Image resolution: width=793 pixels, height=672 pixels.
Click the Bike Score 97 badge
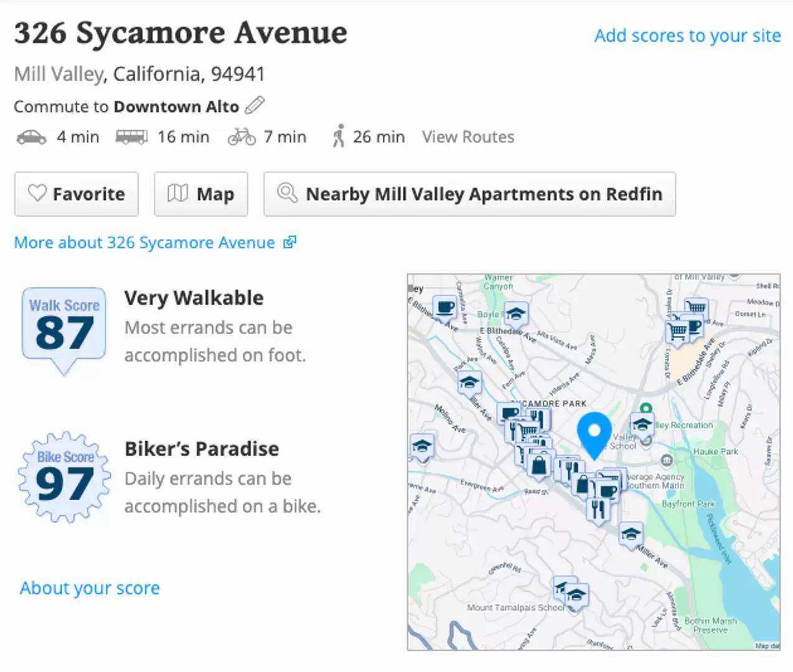pyautogui.click(x=65, y=477)
